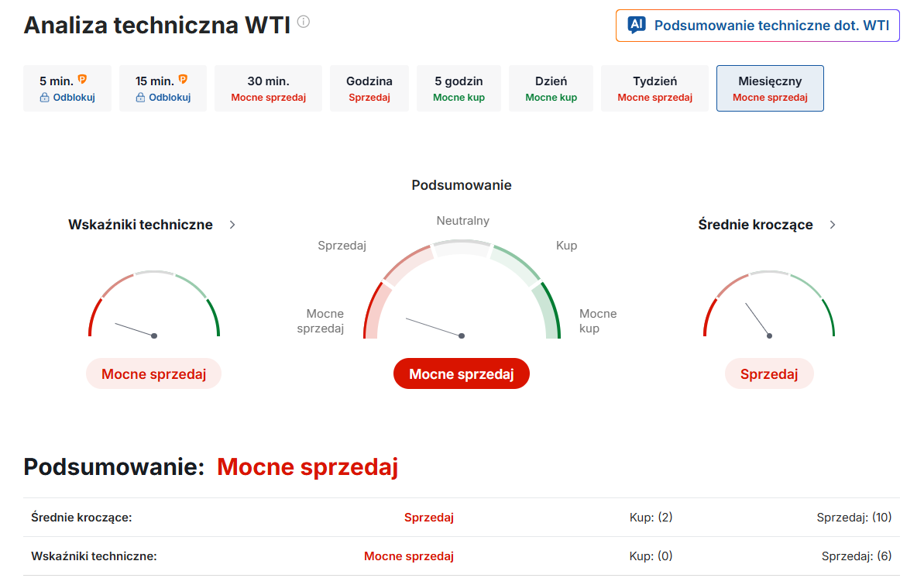Select the Tydzień timeframe tab
The width and height of the screenshot is (924, 585).
(x=654, y=88)
